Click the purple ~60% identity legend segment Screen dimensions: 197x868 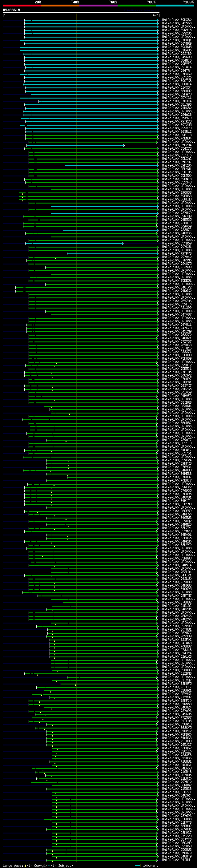pyautogui.click(x=98, y=6)
